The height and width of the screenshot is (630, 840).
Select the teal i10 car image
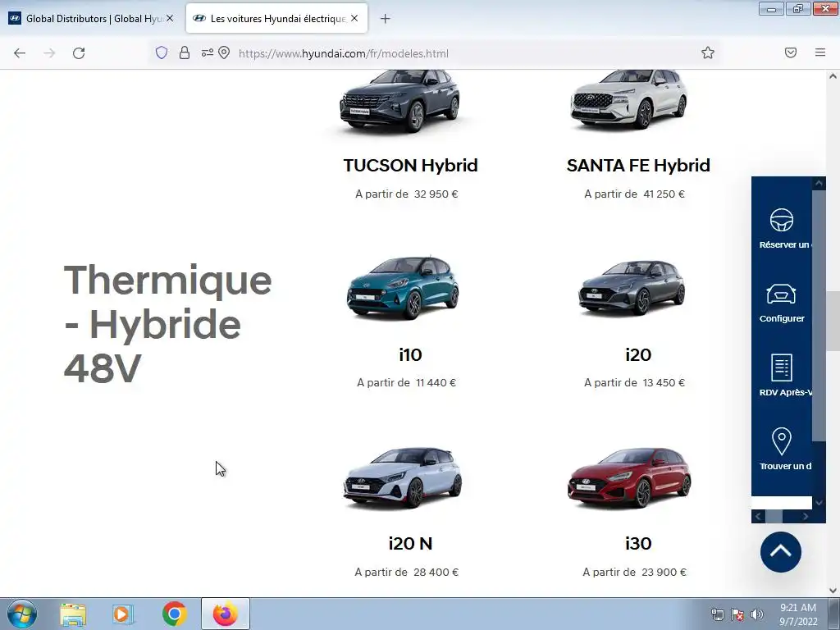coord(404,288)
